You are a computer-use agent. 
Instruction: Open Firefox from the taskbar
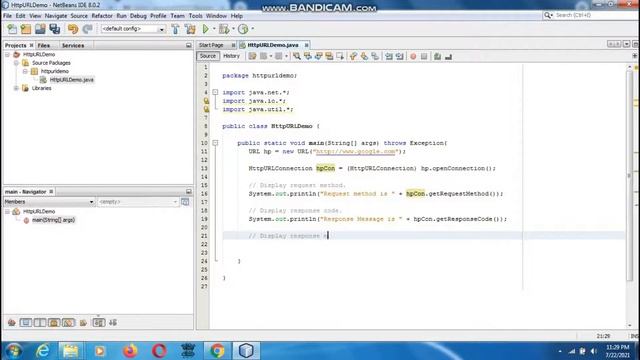[x=130, y=351]
